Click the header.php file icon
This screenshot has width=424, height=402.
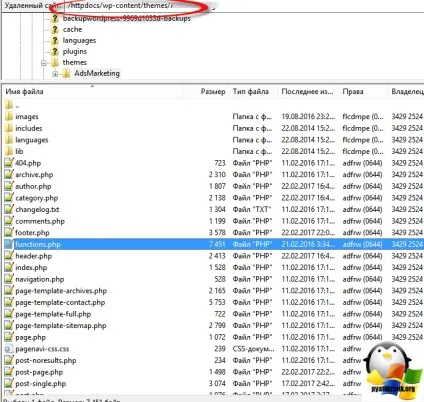point(9,256)
